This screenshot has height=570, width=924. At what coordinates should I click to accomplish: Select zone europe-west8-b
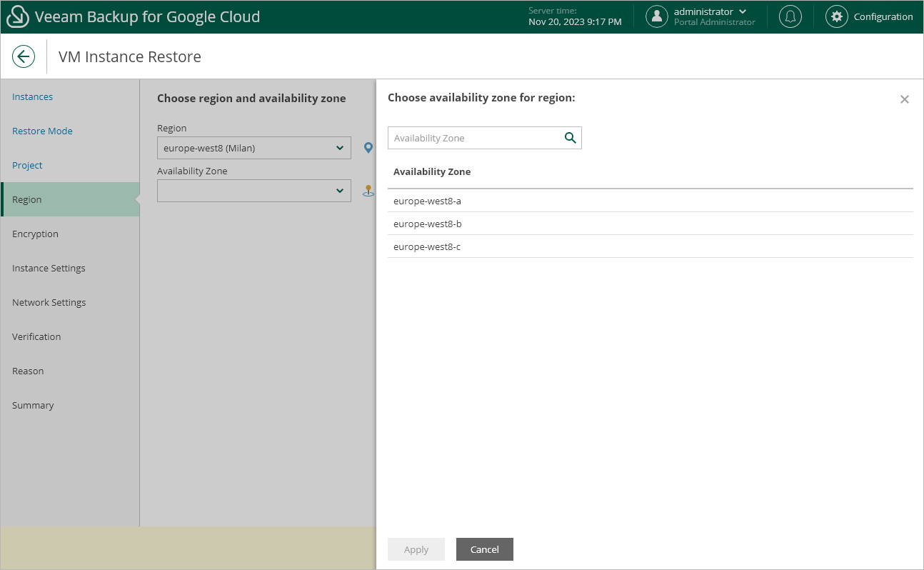(x=651, y=224)
